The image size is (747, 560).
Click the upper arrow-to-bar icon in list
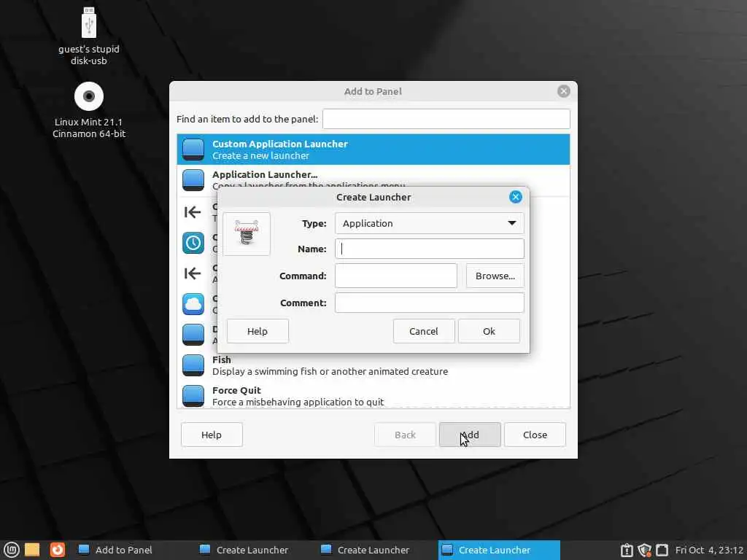[x=193, y=212]
